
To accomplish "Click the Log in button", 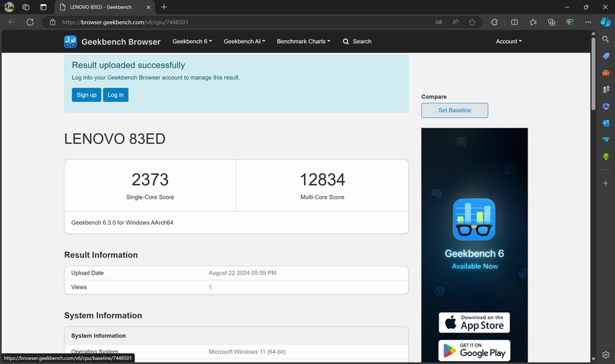I will point(115,95).
